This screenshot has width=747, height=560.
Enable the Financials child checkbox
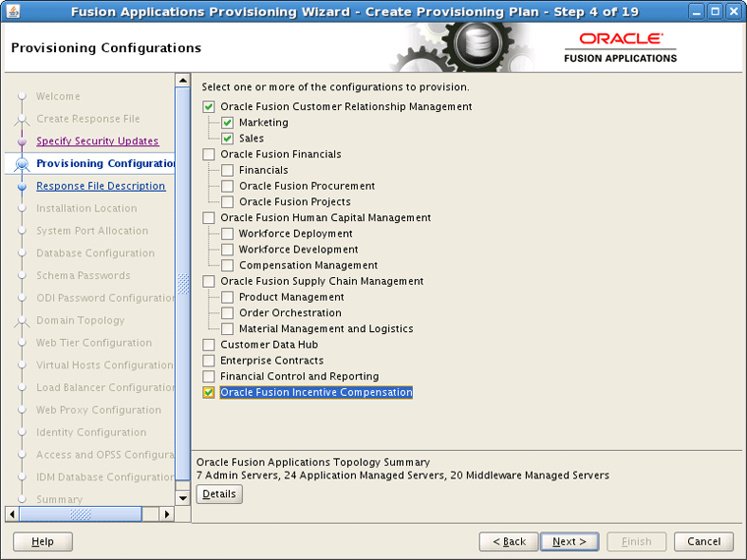(227, 171)
